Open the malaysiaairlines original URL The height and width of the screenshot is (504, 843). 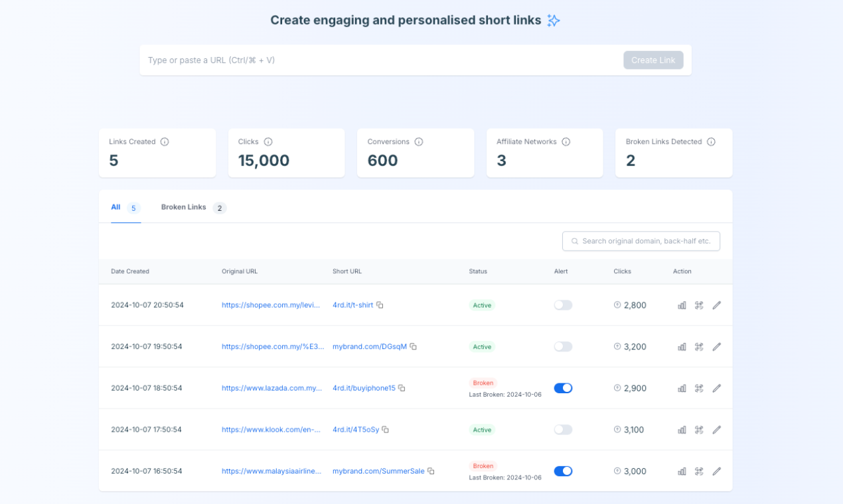pos(271,471)
